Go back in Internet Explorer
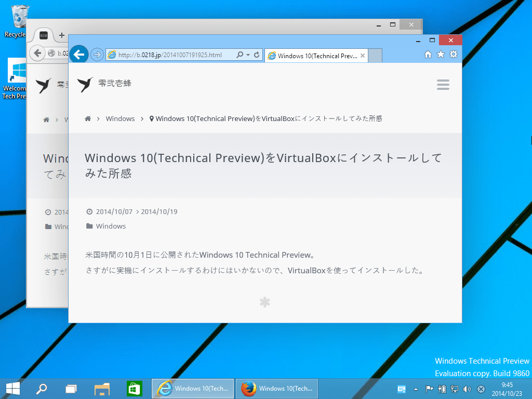The image size is (532, 399). tap(79, 54)
